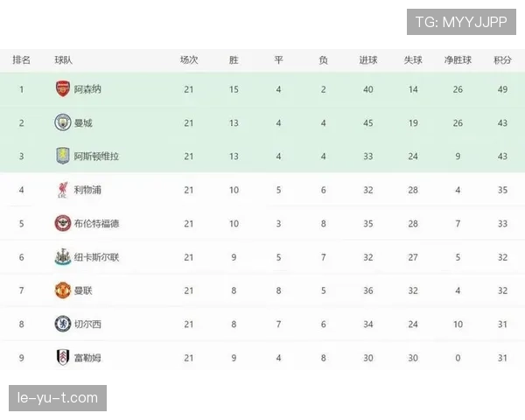Click the Chelsea club crest icon
The width and height of the screenshot is (525, 420).
coord(62,324)
